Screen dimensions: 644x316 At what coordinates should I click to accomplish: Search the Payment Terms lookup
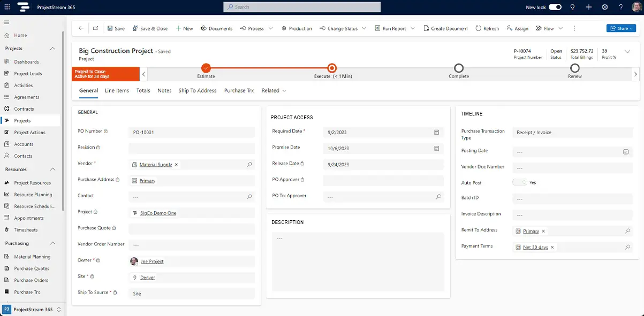point(627,247)
